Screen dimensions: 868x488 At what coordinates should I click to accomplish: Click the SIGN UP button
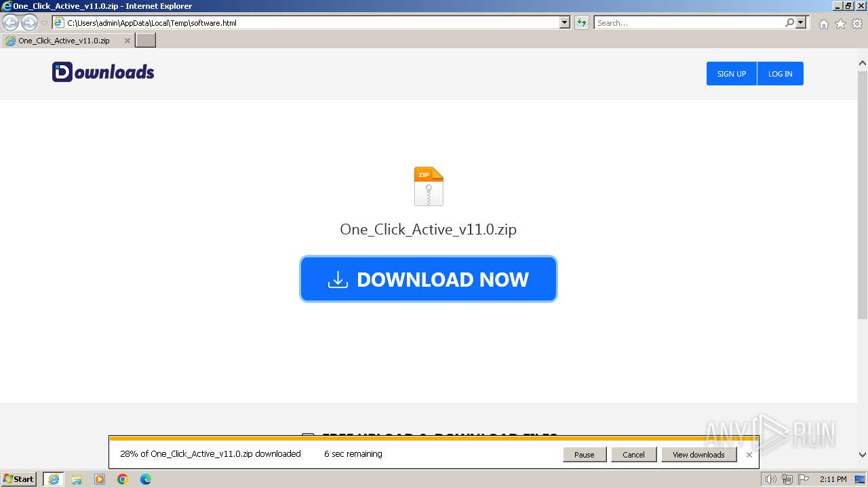pos(732,74)
